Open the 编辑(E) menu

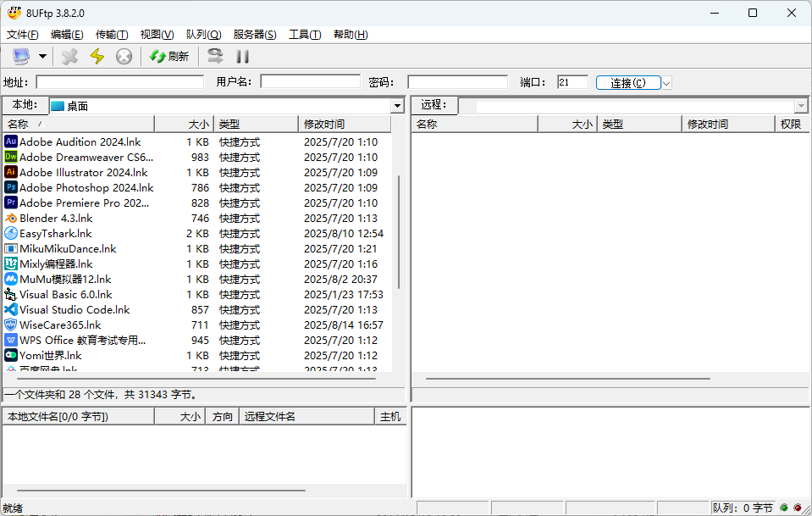coord(67,35)
